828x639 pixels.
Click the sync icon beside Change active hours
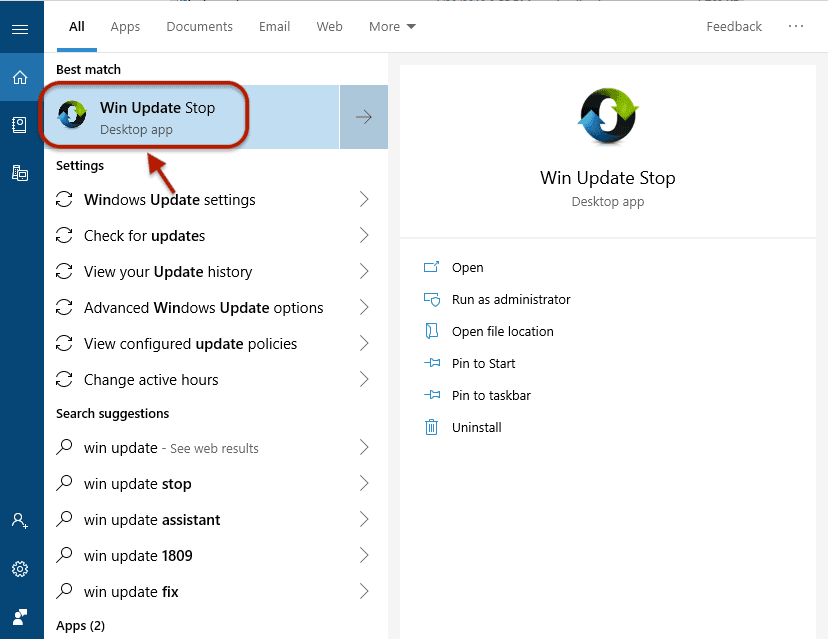64,379
